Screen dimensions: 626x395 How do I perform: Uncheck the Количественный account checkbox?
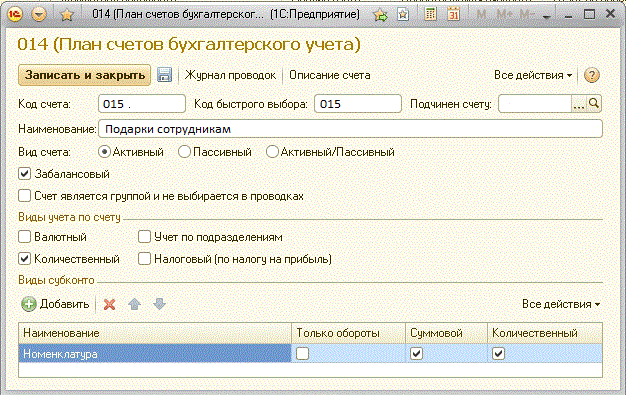pos(24,258)
